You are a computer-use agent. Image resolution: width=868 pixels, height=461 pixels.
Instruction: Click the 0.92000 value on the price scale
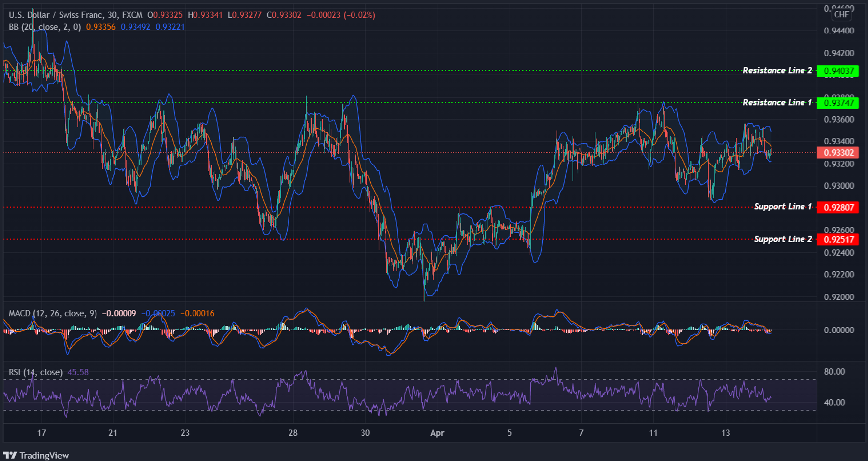click(x=838, y=296)
